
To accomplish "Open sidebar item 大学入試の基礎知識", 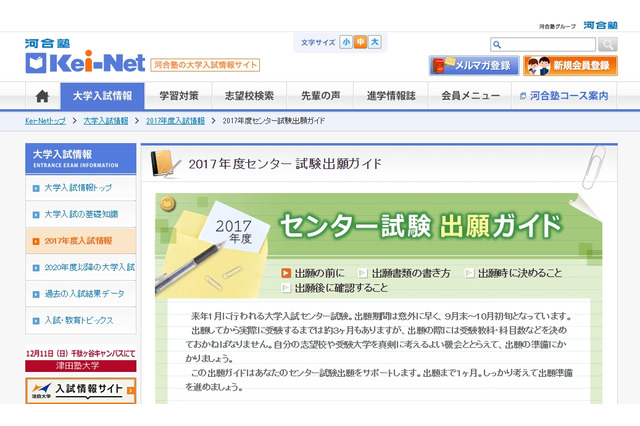I will 81,215.
